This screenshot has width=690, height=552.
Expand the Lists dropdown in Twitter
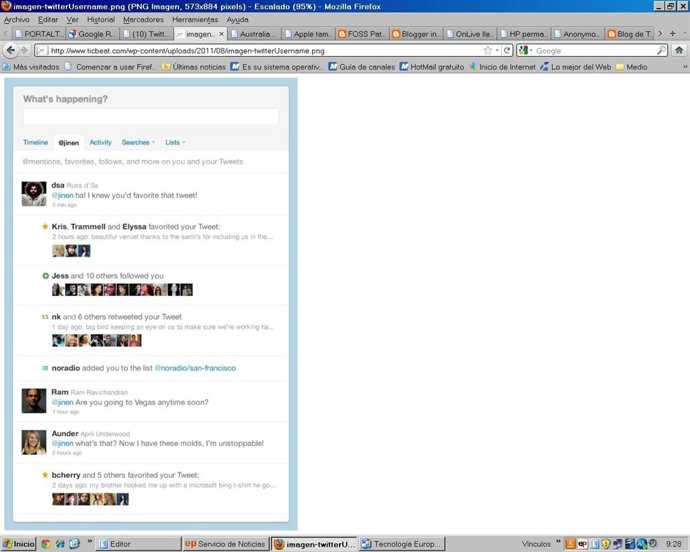(x=174, y=143)
